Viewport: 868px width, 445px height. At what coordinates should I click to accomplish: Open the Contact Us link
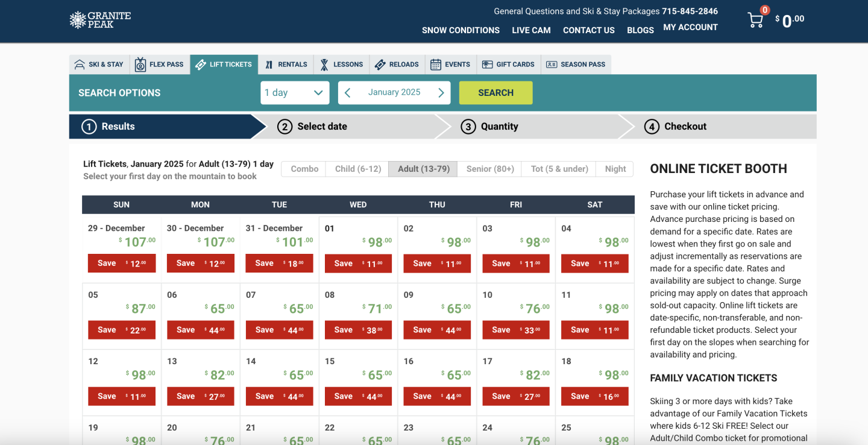click(589, 30)
